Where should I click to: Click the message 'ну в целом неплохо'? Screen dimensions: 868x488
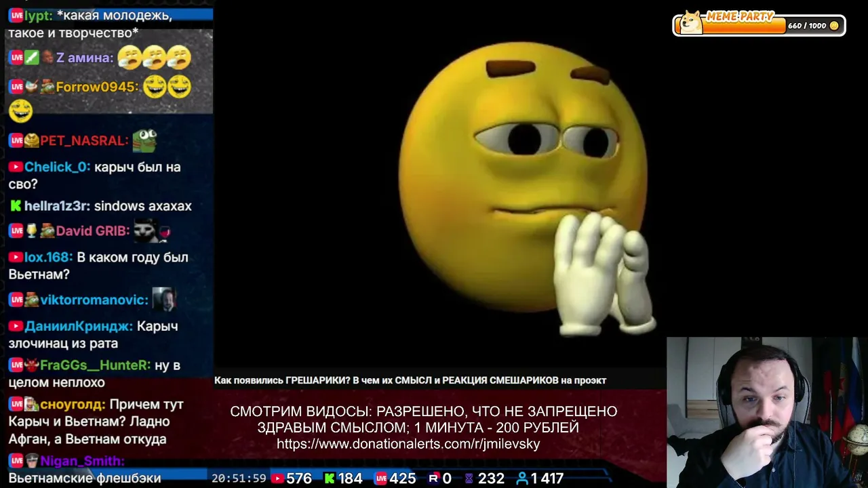pyautogui.click(x=94, y=373)
